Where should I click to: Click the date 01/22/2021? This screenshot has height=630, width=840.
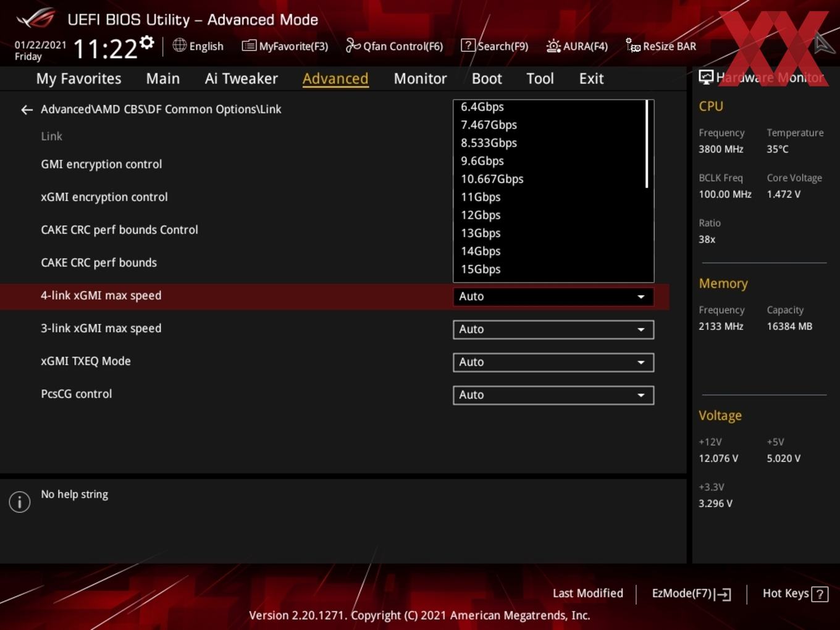[40, 45]
